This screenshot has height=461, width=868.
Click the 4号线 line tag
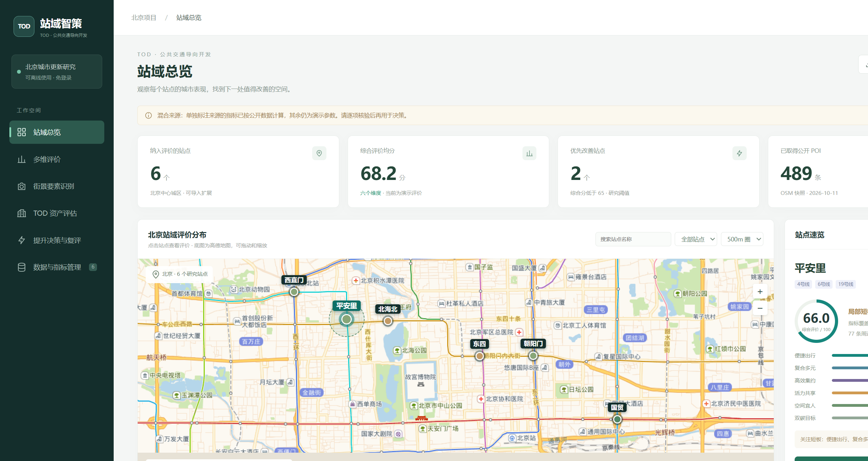803,284
